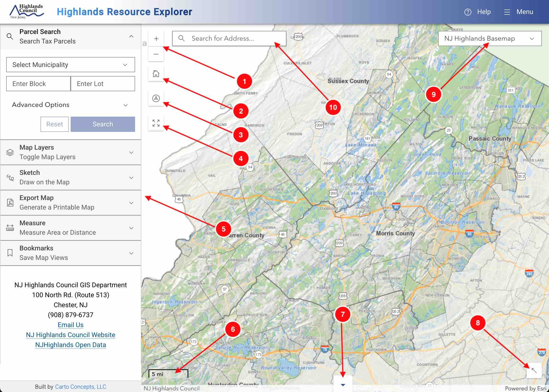Select the Export Map document icon
Screen dimensions: 549x392
[x=10, y=202]
